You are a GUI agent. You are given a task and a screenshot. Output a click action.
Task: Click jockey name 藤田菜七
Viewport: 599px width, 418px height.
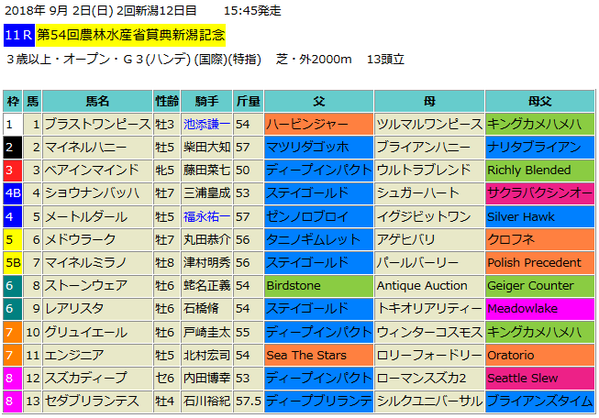207,170
